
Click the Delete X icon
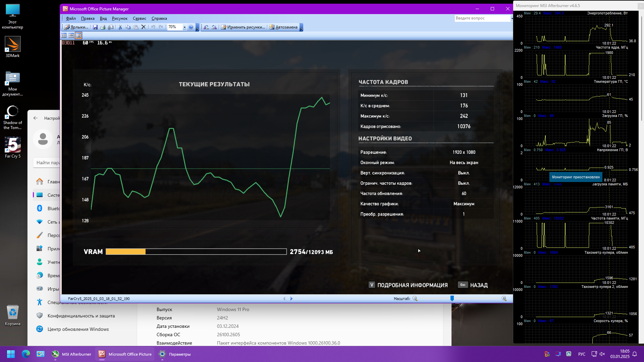[144, 27]
